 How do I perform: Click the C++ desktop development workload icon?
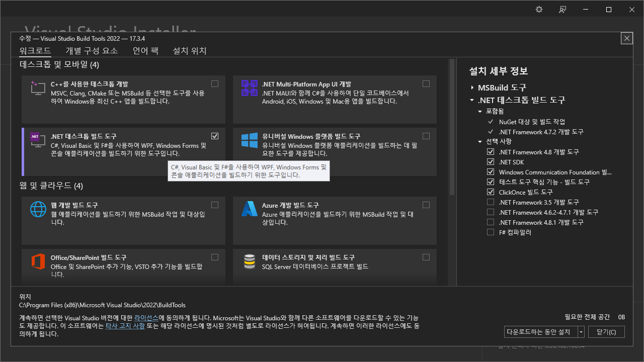pyautogui.click(x=38, y=87)
